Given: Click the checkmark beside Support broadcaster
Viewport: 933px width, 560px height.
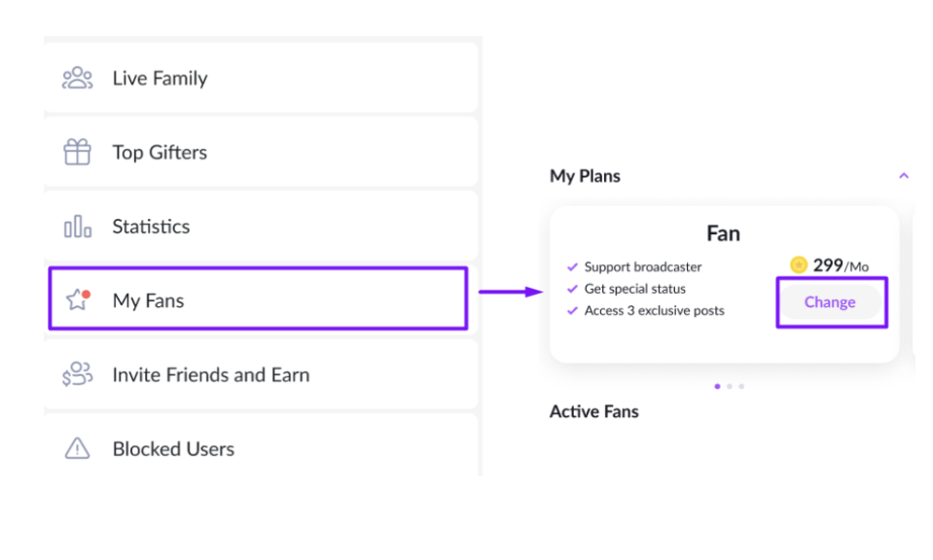Looking at the screenshot, I should pyautogui.click(x=572, y=266).
